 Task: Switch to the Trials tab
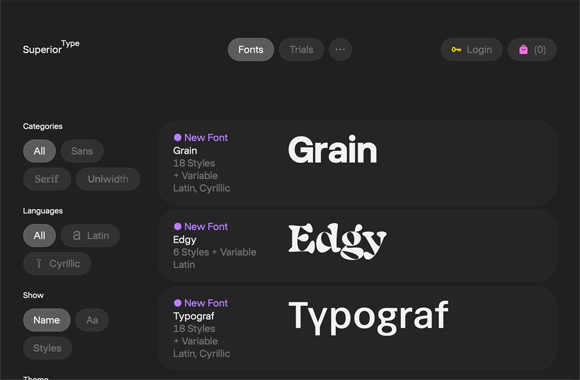click(301, 50)
